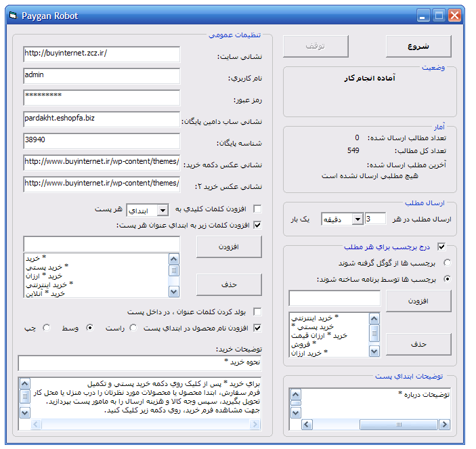Viewport: 476px width, 449px height.
Task: Click up arrow of post description vertical scrollbar
Action: click(296, 395)
